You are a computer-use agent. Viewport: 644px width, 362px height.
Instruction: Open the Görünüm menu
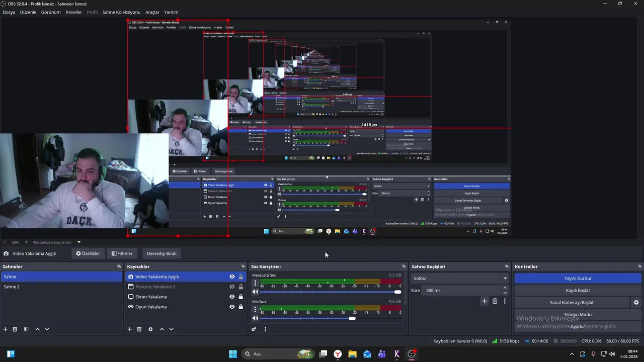[51, 12]
